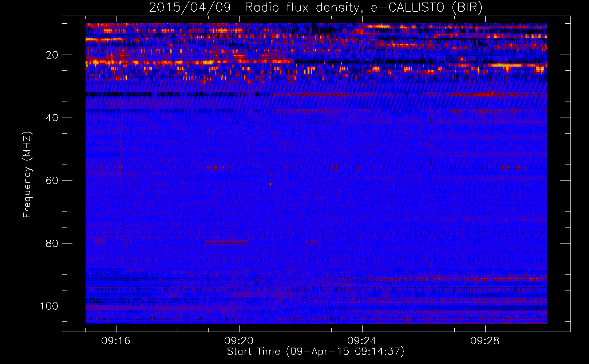Click the 20 MHz frequency tick label
The width and height of the screenshot is (589, 364).
click(52, 55)
